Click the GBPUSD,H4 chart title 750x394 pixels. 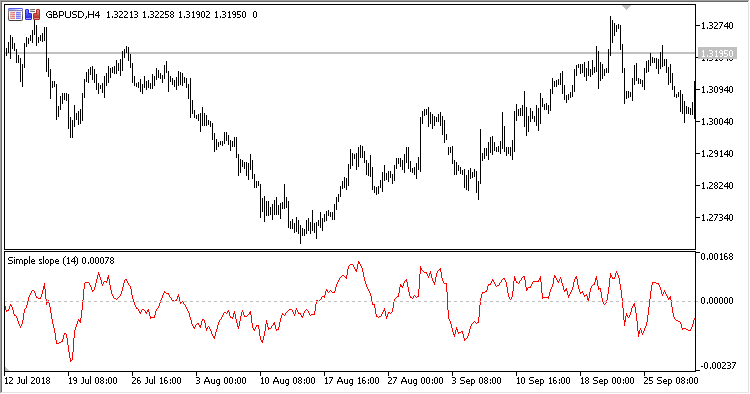pyautogui.click(x=73, y=15)
